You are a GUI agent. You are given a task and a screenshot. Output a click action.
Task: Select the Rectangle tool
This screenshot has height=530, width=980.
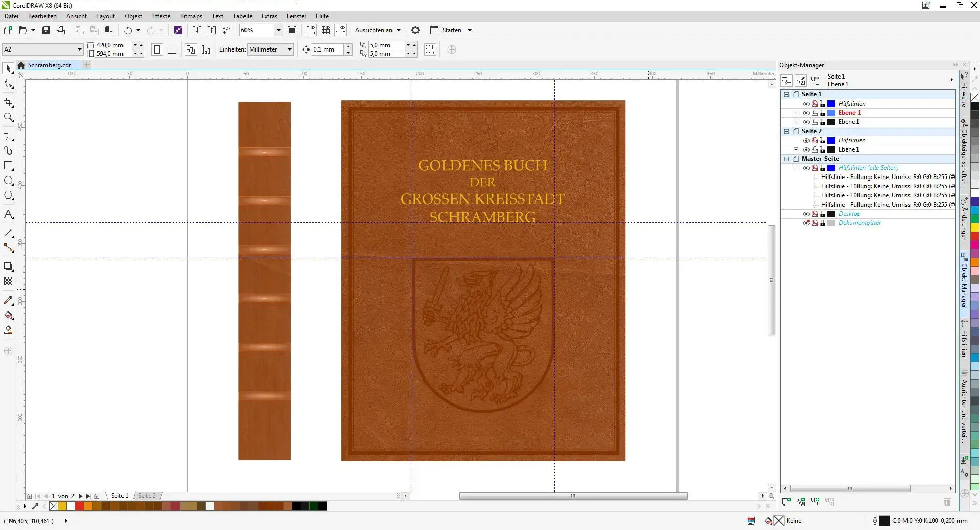click(x=8, y=166)
